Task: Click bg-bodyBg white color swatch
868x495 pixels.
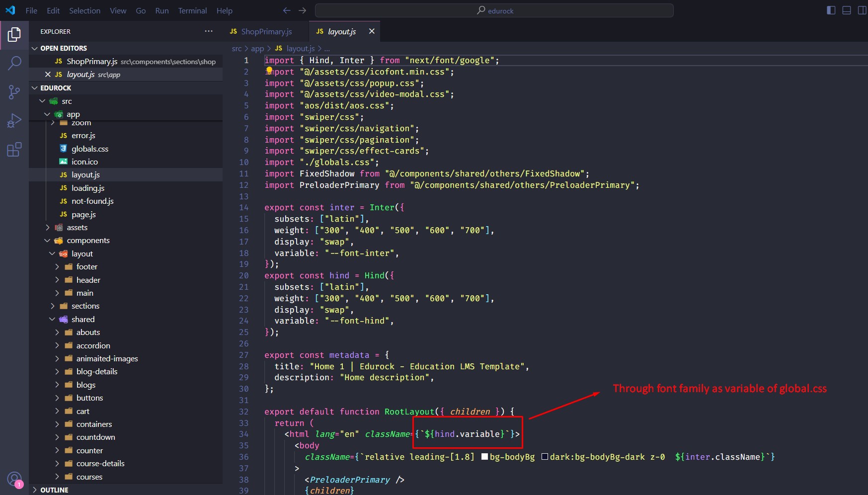Action: click(485, 457)
